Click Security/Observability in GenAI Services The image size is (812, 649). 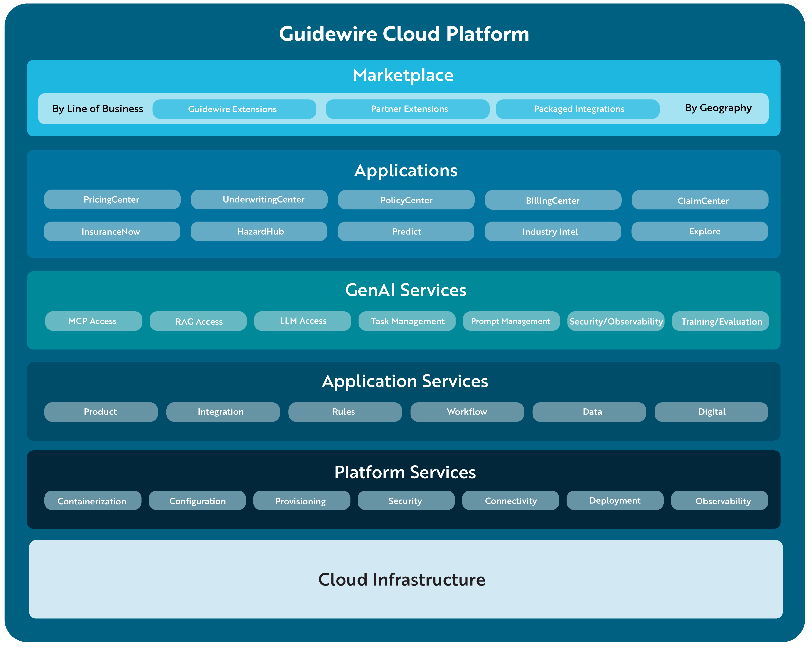tap(616, 321)
